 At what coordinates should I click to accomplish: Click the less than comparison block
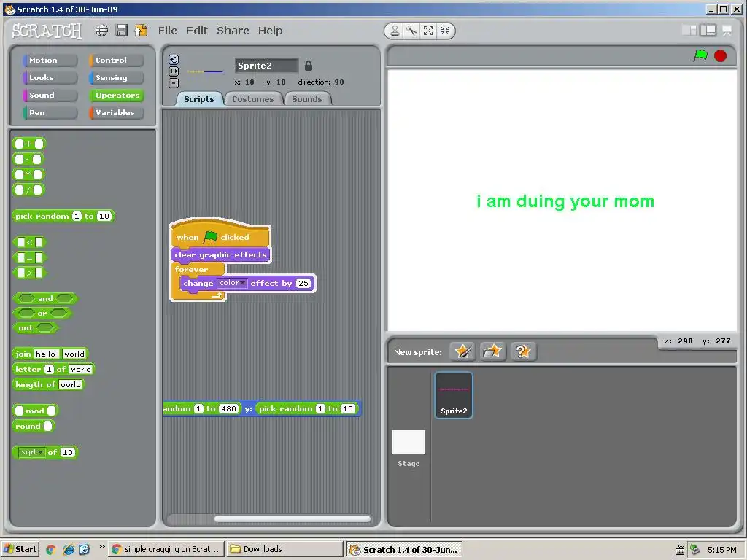pos(29,242)
